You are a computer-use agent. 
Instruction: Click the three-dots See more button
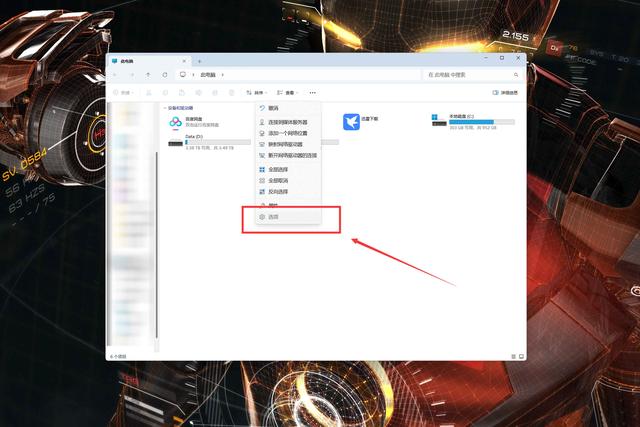[312, 93]
